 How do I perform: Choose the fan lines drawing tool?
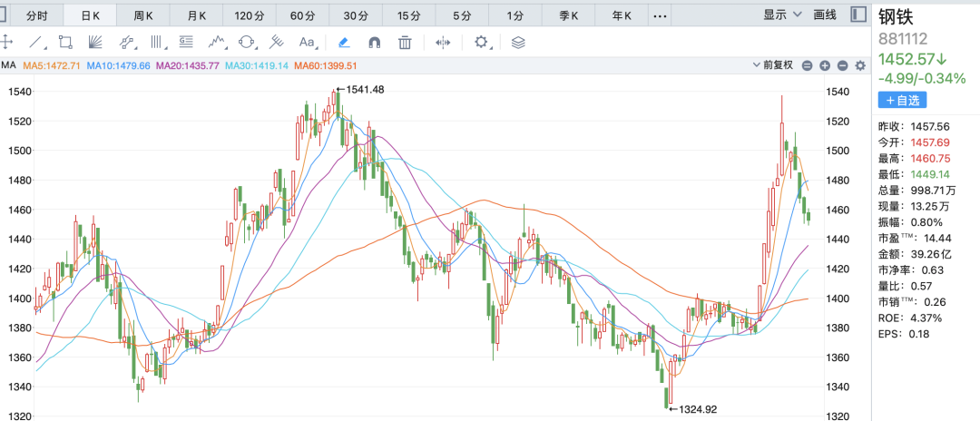pyautogui.click(x=95, y=42)
